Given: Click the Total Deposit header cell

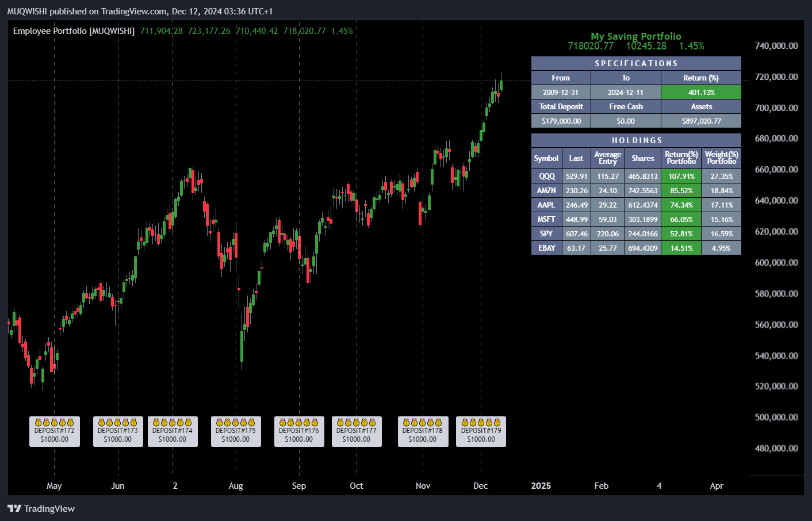Looking at the screenshot, I should (x=561, y=106).
